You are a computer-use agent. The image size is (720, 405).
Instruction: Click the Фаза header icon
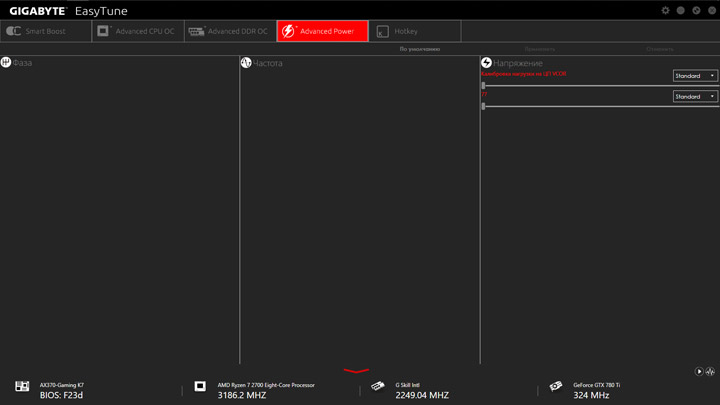click(6, 62)
